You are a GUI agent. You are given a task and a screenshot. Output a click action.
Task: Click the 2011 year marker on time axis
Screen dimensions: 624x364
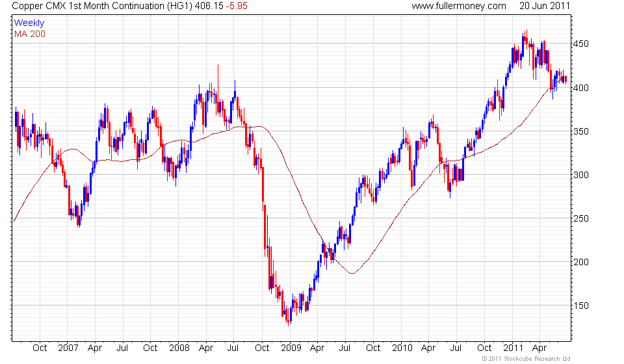point(513,348)
